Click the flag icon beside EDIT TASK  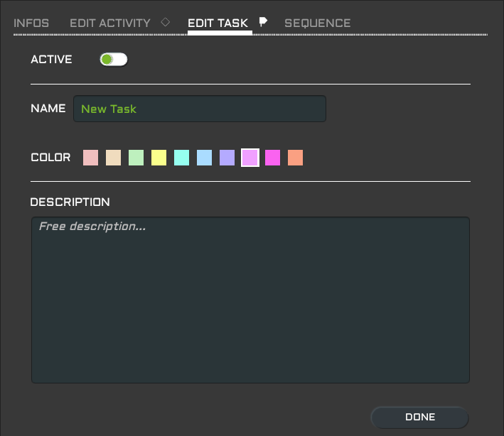click(263, 22)
